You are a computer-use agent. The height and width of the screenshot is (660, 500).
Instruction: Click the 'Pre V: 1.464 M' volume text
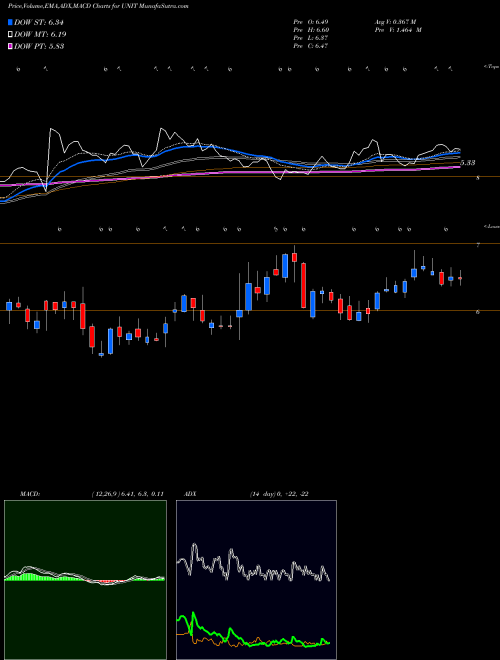(x=398, y=29)
